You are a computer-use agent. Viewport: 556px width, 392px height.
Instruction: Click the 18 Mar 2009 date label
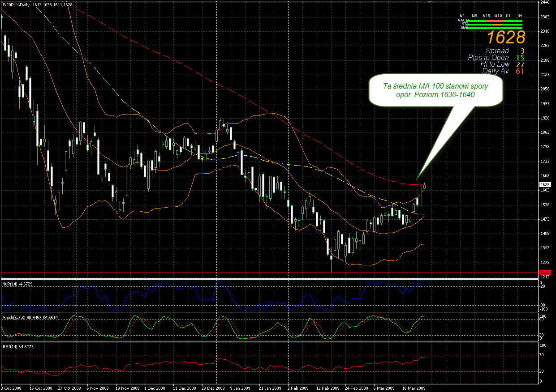click(414, 388)
